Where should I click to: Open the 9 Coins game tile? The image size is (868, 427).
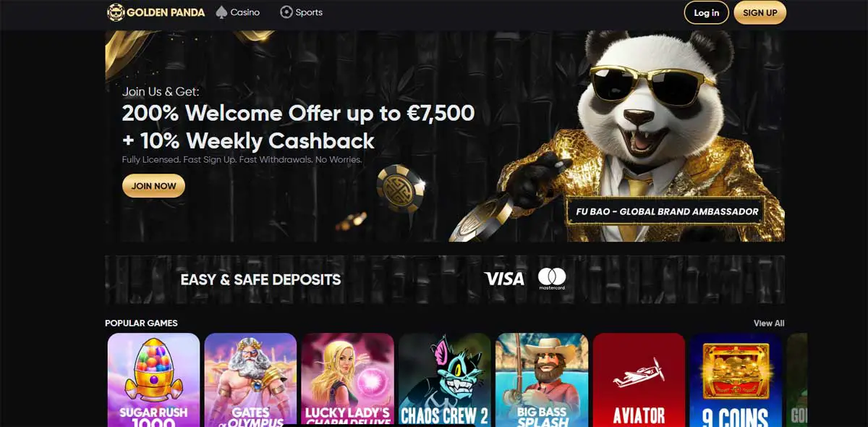[735, 380]
